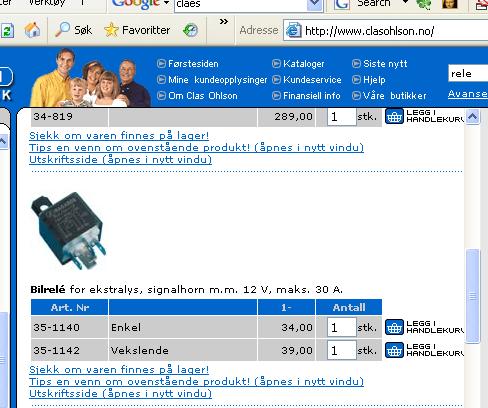Open the Avansert search link
The image size is (488, 408).
[x=468, y=94]
